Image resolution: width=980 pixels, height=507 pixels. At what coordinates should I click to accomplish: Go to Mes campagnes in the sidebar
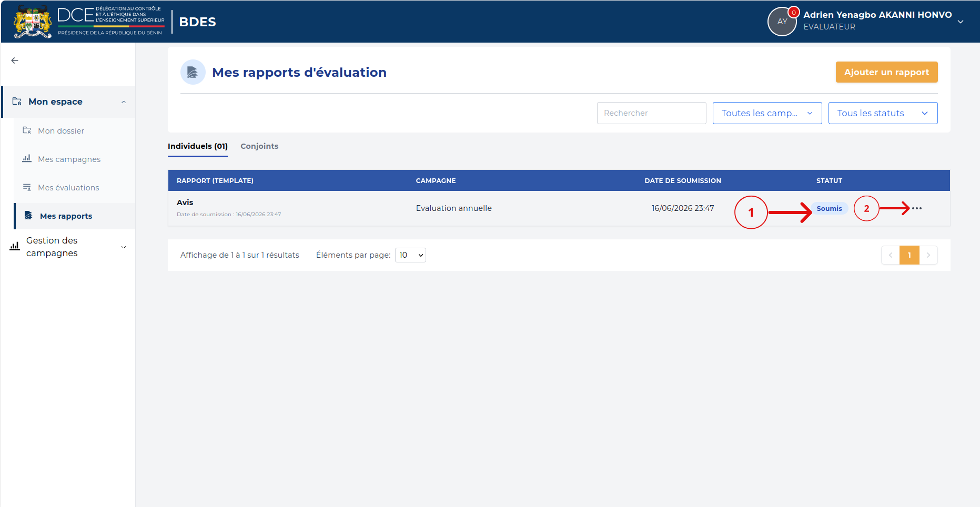69,159
